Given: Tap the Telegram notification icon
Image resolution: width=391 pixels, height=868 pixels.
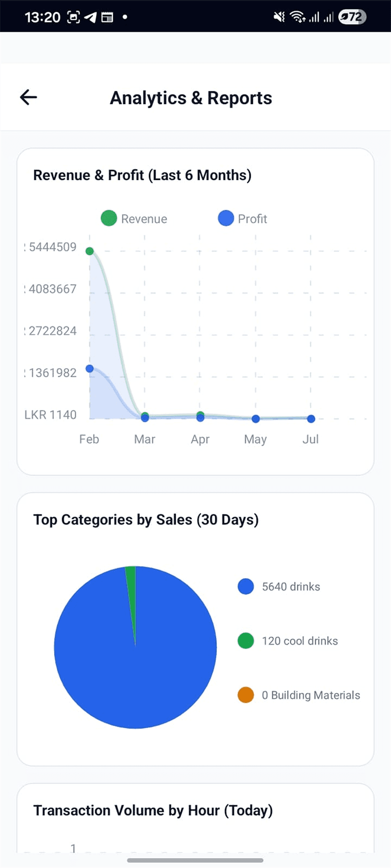Looking at the screenshot, I should click(x=91, y=18).
